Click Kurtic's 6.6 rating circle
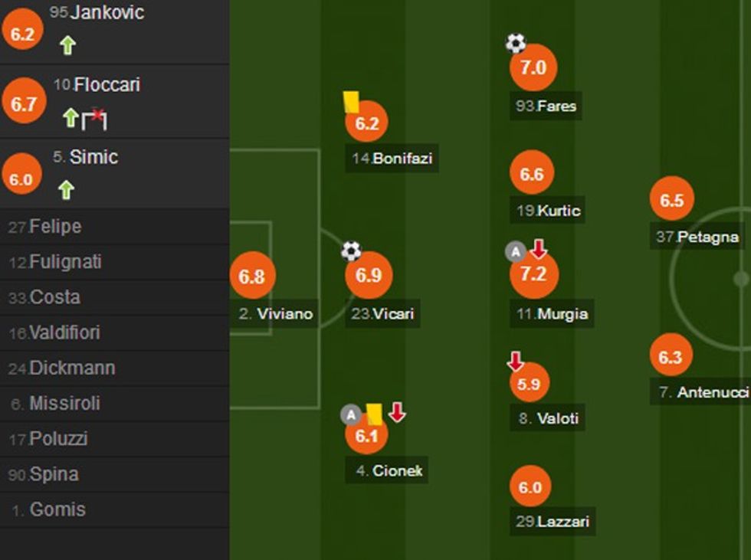This screenshot has height=560, width=751. click(532, 175)
